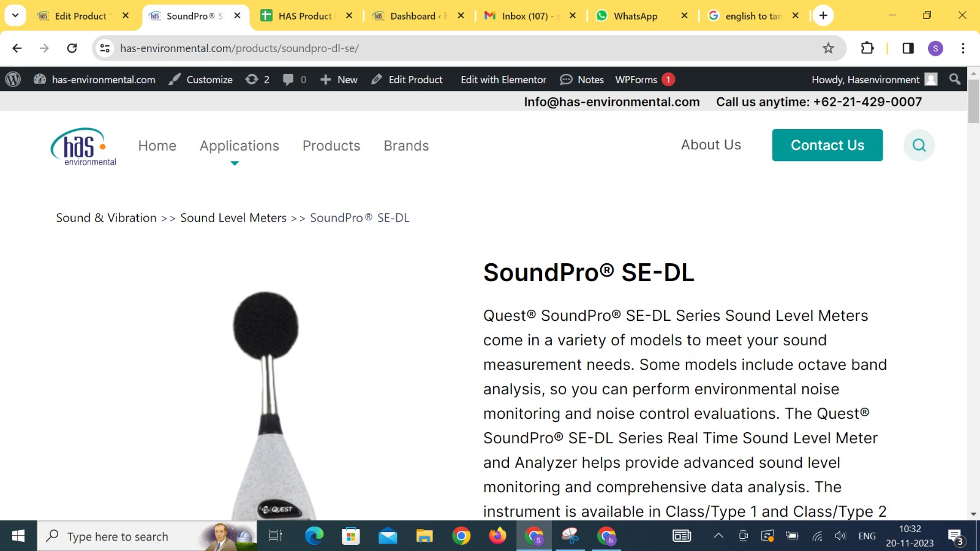Click the taskbar search box
980x551 pixels.
click(147, 536)
